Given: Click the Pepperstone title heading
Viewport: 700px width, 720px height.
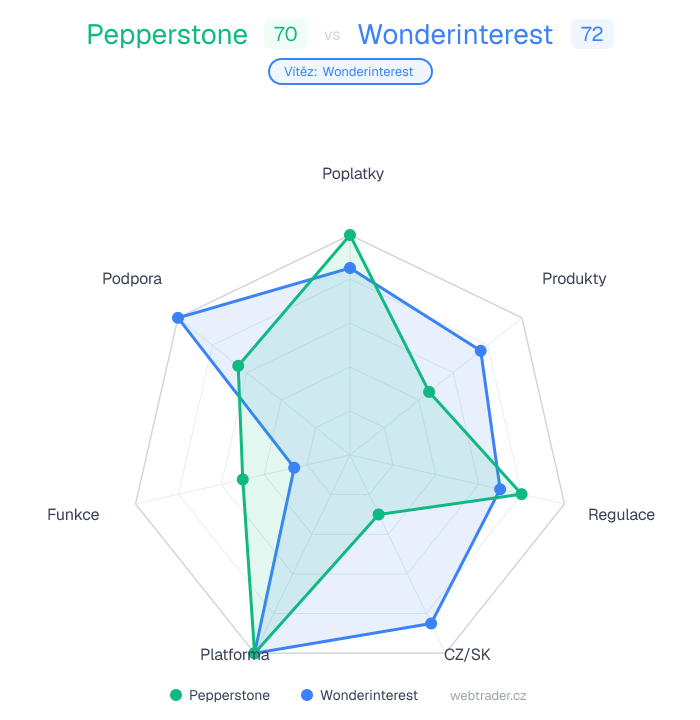Looking at the screenshot, I should pyautogui.click(x=167, y=35).
